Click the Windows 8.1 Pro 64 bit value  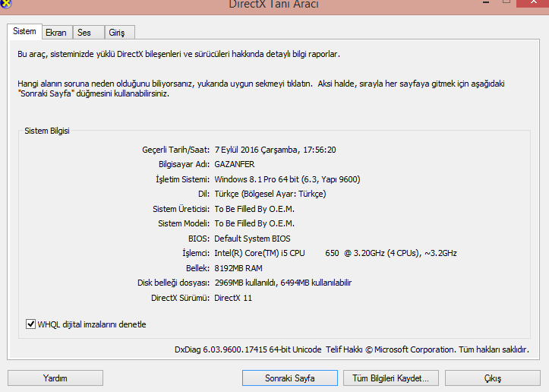click(x=287, y=179)
